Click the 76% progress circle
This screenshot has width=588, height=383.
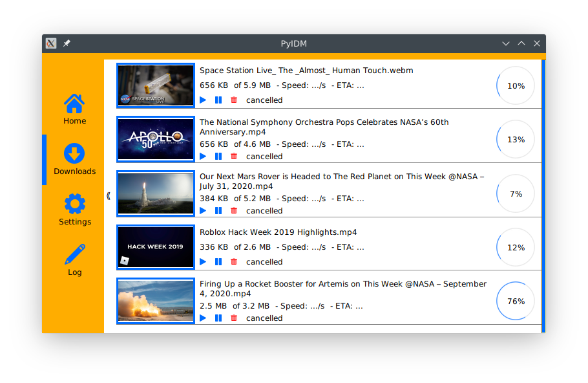[516, 301]
